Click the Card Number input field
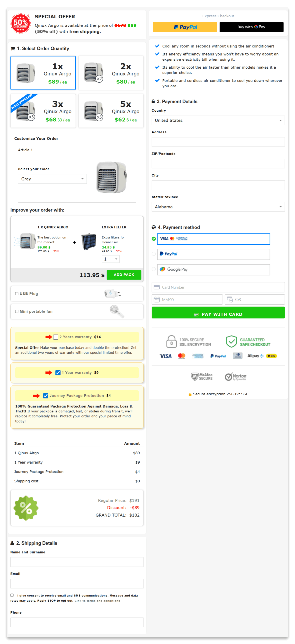The width and height of the screenshot is (295, 644). (x=218, y=287)
